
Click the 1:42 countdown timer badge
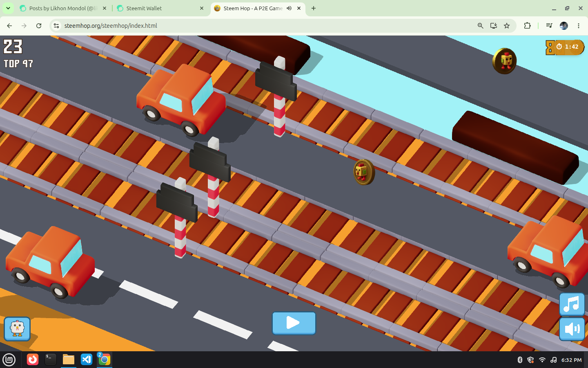pyautogui.click(x=566, y=47)
